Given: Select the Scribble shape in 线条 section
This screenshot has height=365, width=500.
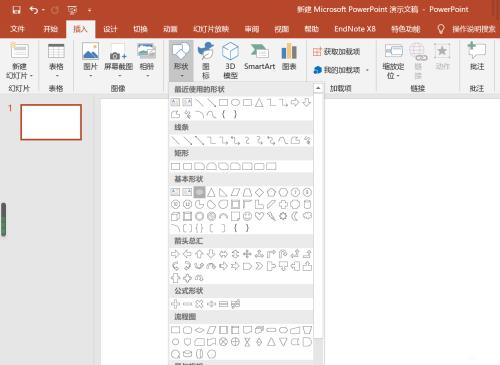Looking at the screenshot, I should (x=307, y=140).
